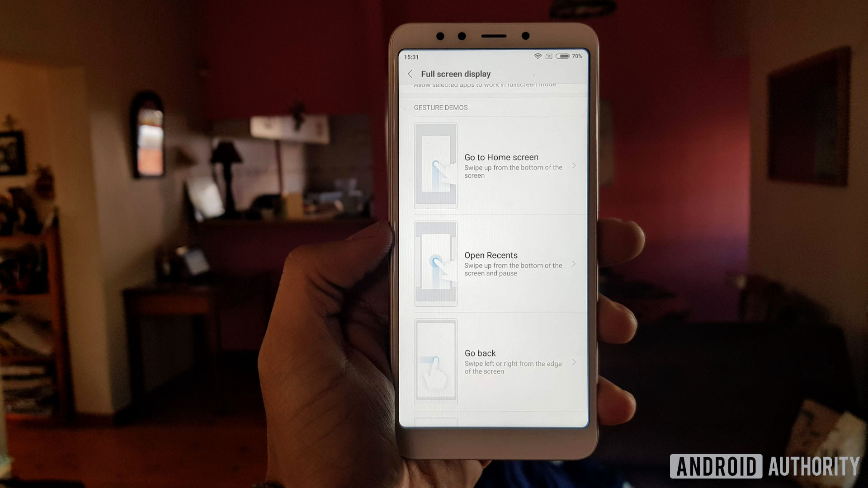
Task: Tap the Go to Home screen gesture icon
Action: [x=435, y=166]
